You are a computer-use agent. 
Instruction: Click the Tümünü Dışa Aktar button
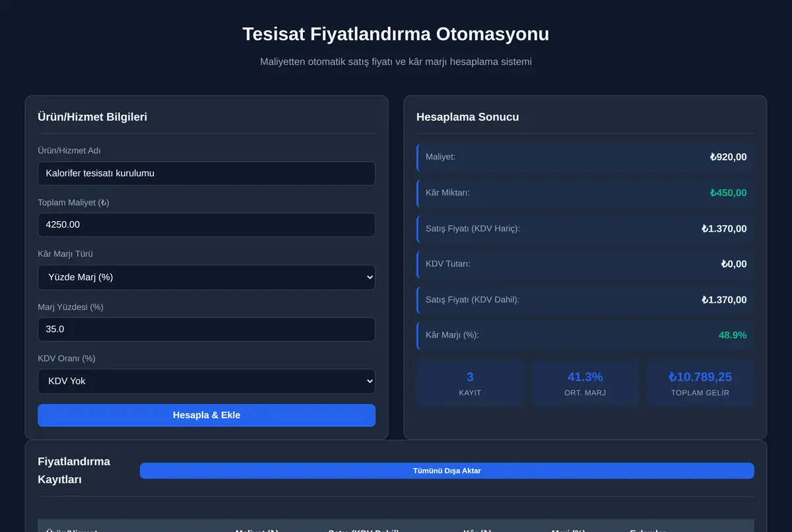pyautogui.click(x=447, y=471)
